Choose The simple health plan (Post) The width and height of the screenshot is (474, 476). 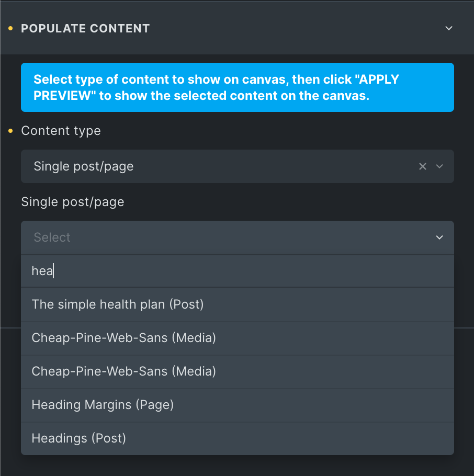coord(238,304)
